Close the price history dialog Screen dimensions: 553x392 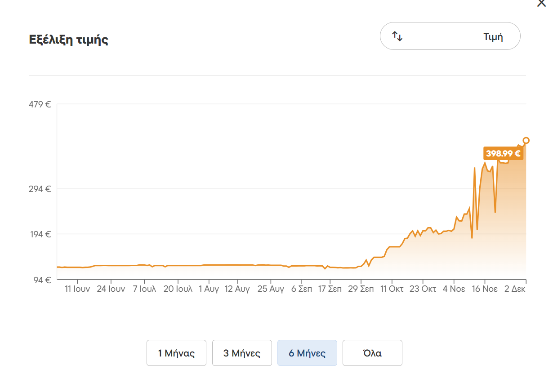pyautogui.click(x=542, y=3)
